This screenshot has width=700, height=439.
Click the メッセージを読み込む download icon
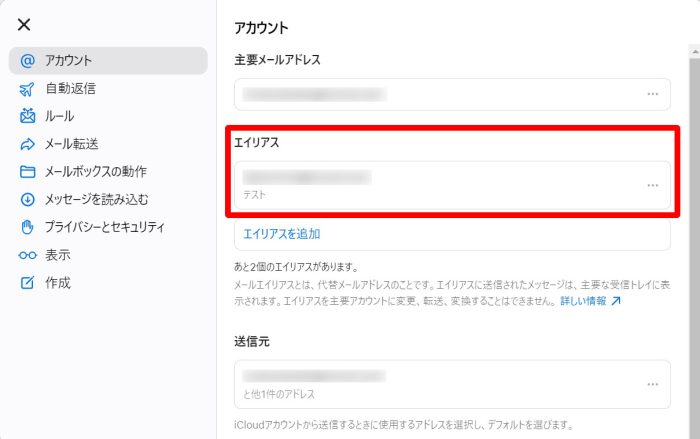[x=27, y=199]
